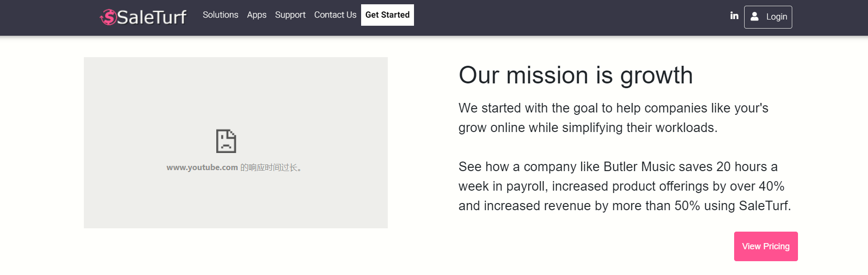Click the Chinese timeout error message text
Screen dimensions: 868x275
coord(271,167)
